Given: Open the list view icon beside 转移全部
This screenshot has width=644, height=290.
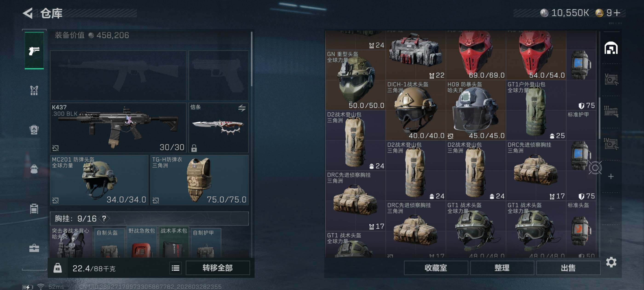Looking at the screenshot, I should click(175, 268).
